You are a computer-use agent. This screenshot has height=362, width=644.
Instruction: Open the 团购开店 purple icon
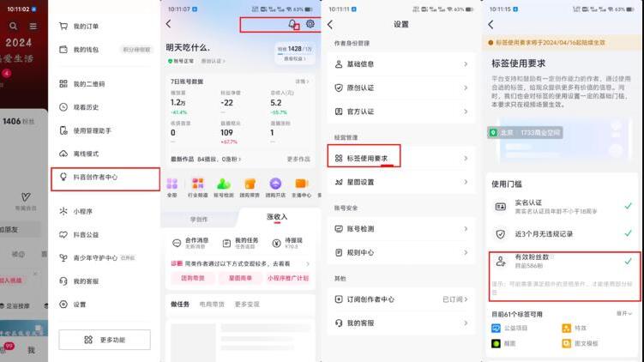[x=275, y=187]
